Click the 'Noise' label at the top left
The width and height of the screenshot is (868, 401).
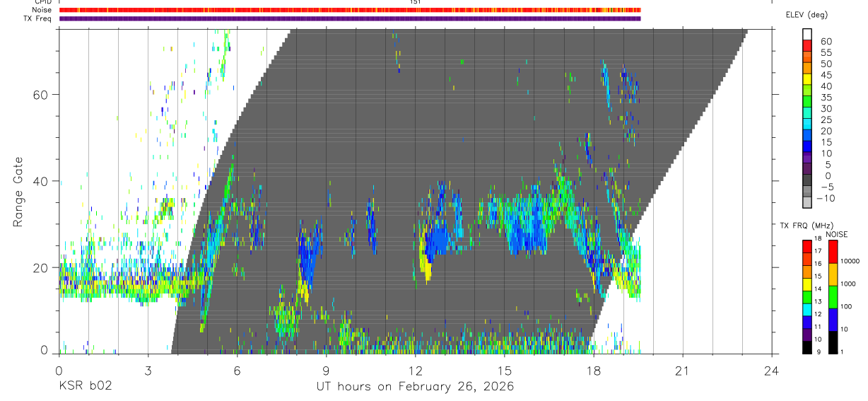tap(42, 10)
